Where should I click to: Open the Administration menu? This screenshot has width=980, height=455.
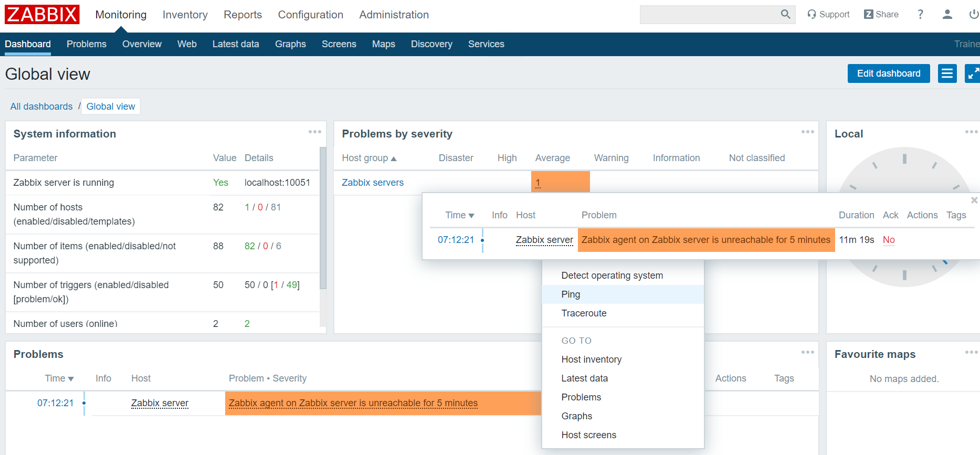pos(394,15)
